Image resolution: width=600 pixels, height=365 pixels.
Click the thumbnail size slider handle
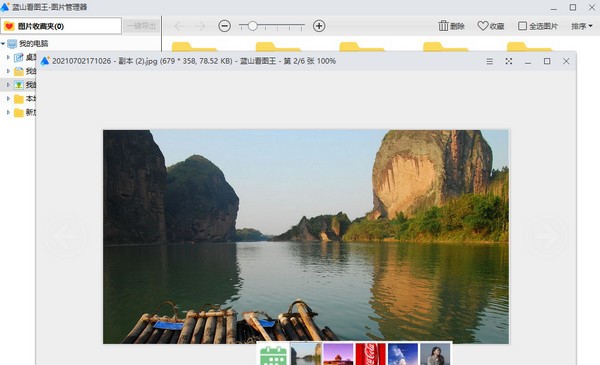(x=252, y=26)
